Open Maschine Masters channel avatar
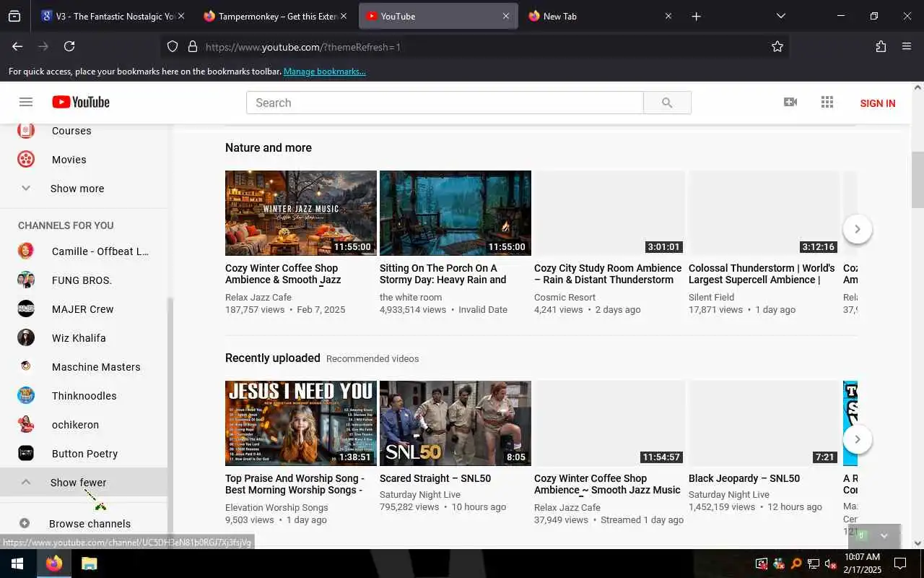This screenshot has width=924, height=578. point(26,367)
